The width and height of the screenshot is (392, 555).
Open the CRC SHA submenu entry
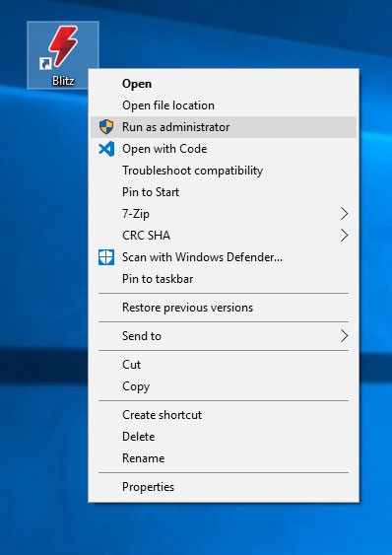(x=224, y=236)
